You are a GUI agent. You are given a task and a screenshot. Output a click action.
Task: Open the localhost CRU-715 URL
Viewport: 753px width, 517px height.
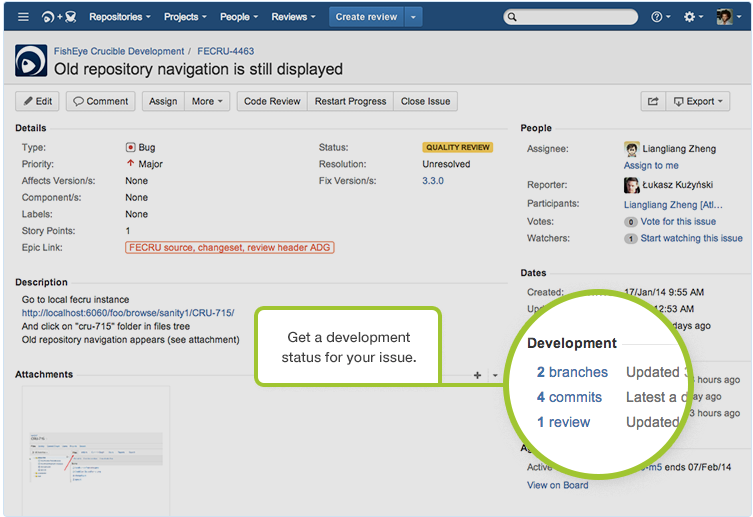(128, 313)
